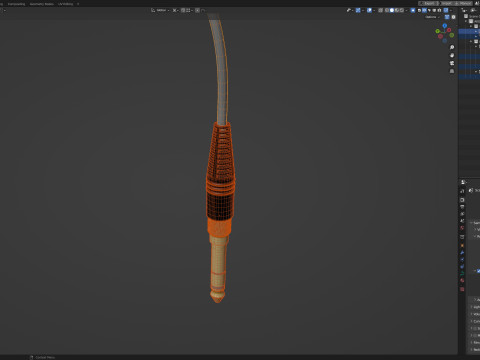Screen dimensions: 480x360
Task: Click the Manual button in the top bar
Action: [463, 3]
